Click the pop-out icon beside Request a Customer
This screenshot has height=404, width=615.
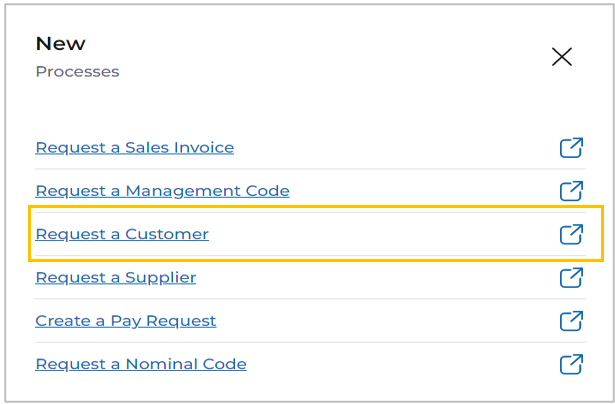(x=571, y=235)
